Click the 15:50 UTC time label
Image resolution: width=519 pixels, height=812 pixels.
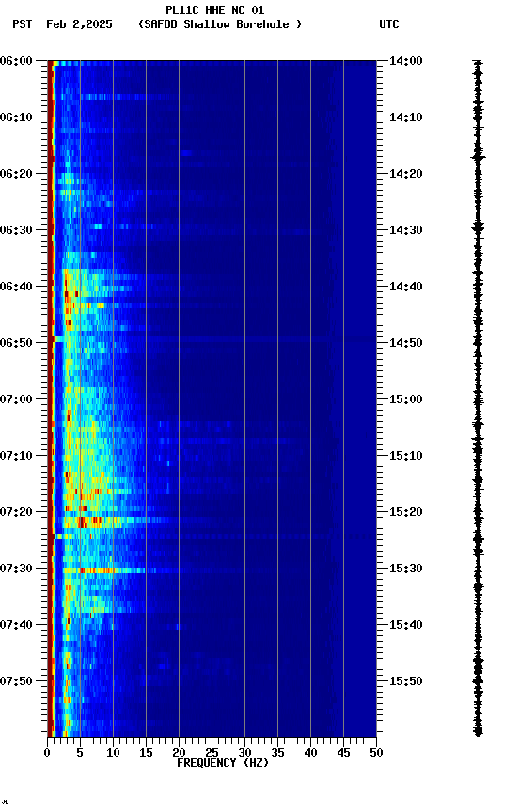click(406, 681)
